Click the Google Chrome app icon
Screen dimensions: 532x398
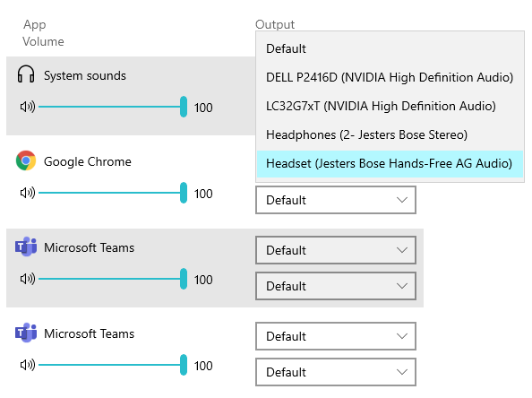26,160
